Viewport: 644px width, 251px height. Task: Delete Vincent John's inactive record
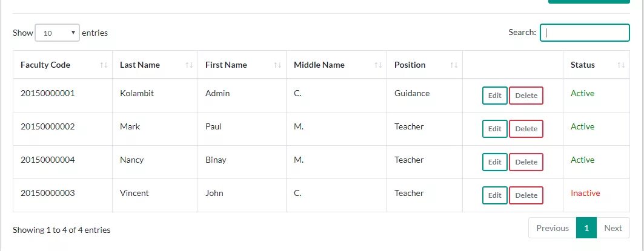click(526, 195)
